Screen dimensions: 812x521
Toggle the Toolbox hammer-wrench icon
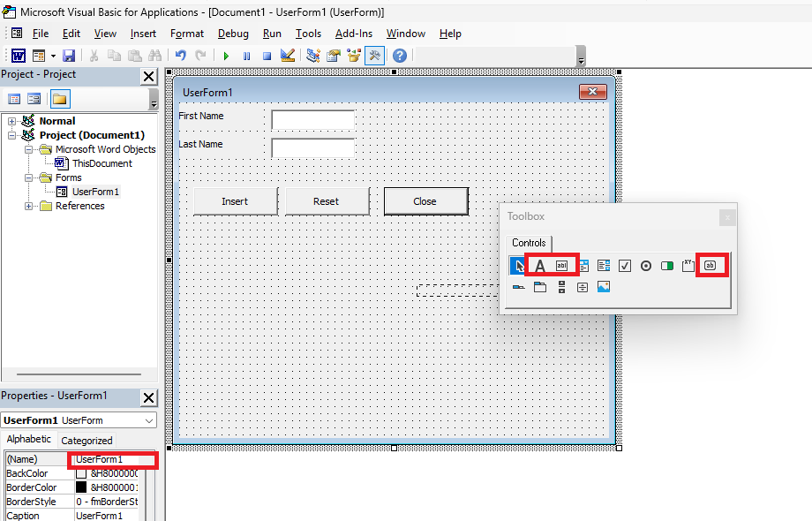coord(374,56)
